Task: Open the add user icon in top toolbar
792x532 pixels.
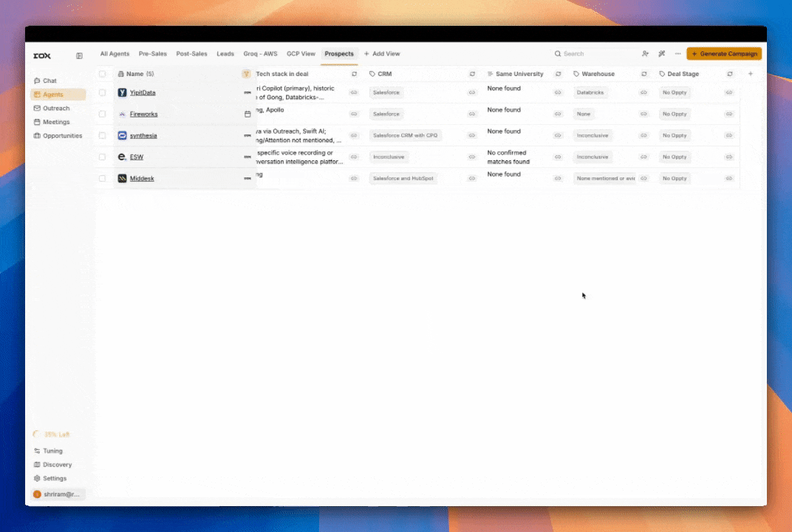Action: 645,54
